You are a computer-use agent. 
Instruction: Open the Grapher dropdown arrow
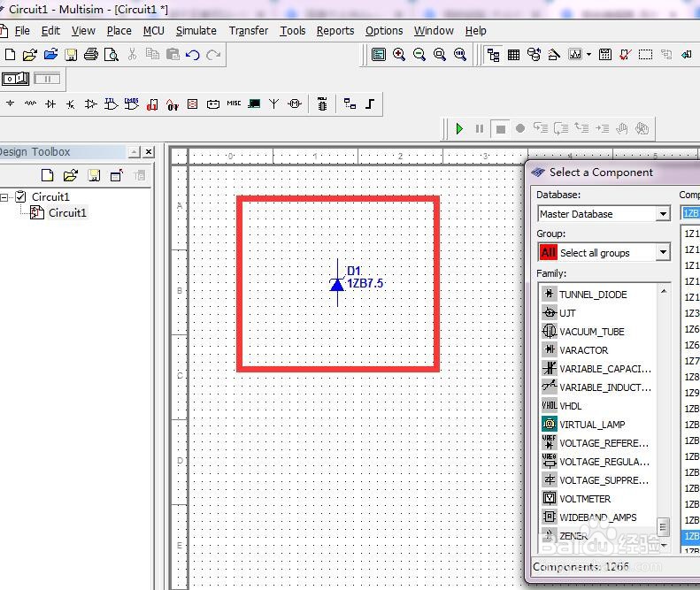[588, 55]
